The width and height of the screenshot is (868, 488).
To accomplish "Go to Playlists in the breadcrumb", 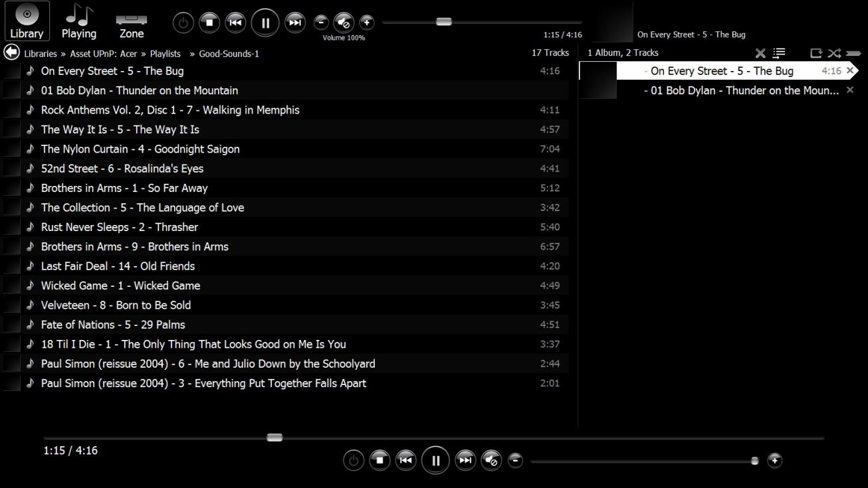I will pyautogui.click(x=165, y=54).
